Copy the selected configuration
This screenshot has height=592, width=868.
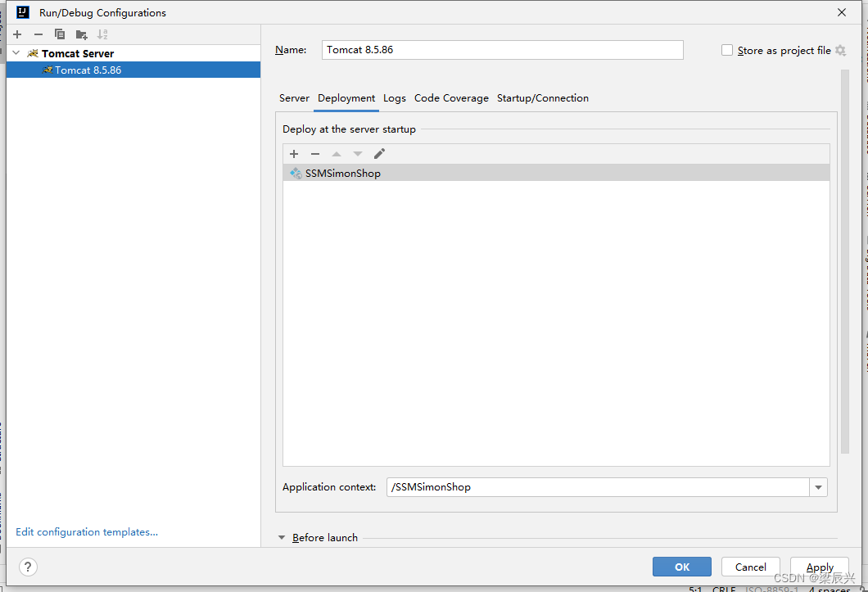click(x=60, y=34)
